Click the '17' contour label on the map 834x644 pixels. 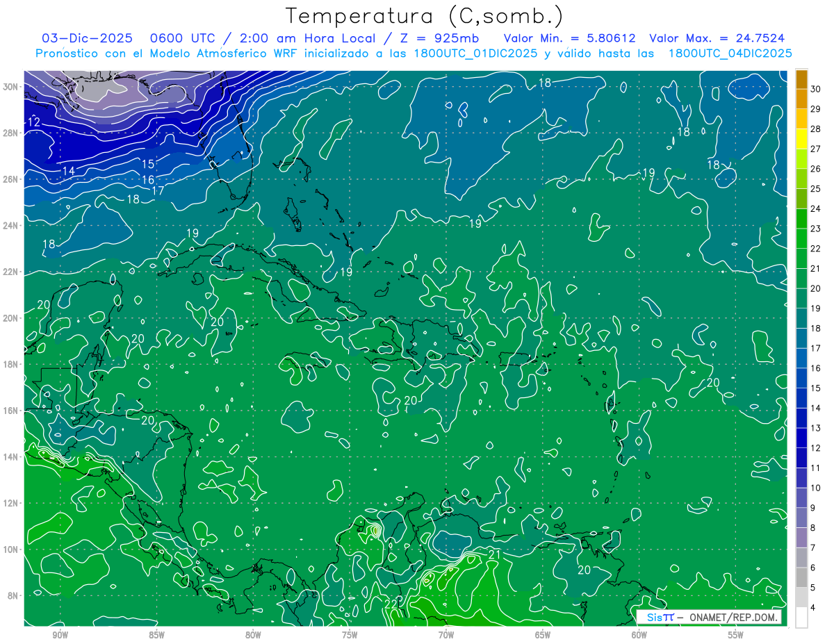[158, 190]
